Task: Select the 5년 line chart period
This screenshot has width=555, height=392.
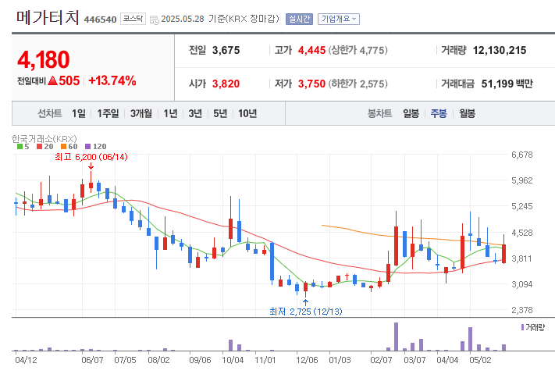Action: [220, 113]
